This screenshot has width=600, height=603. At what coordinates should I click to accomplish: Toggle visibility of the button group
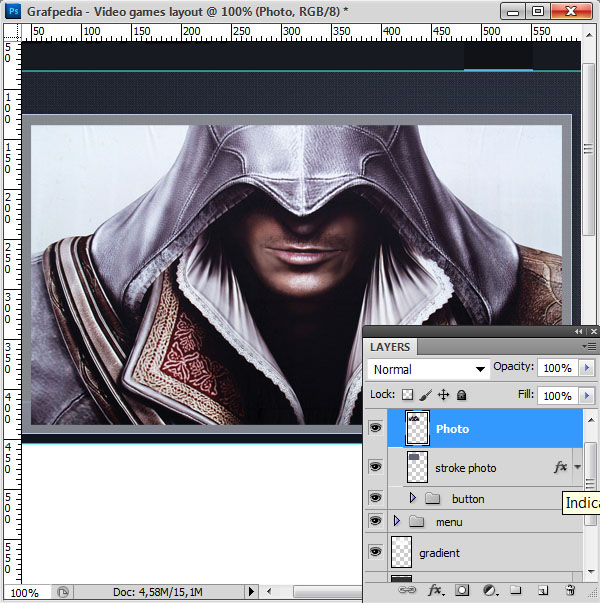pos(375,498)
